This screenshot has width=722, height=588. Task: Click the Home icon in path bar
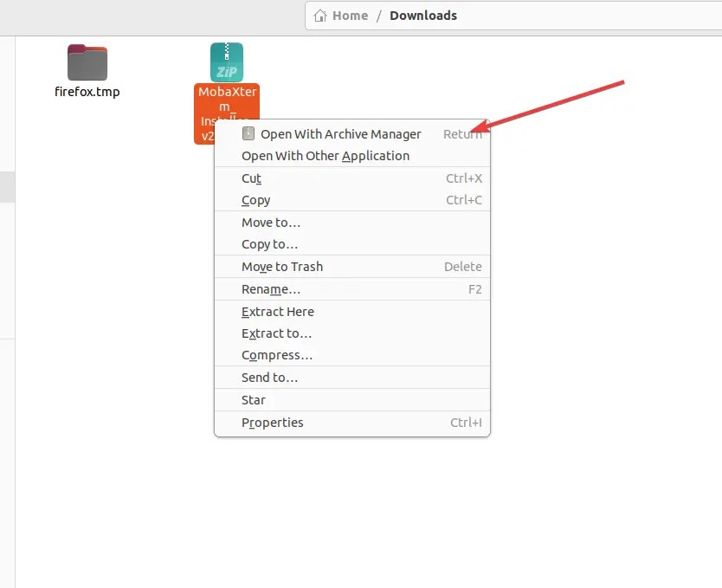(x=320, y=16)
